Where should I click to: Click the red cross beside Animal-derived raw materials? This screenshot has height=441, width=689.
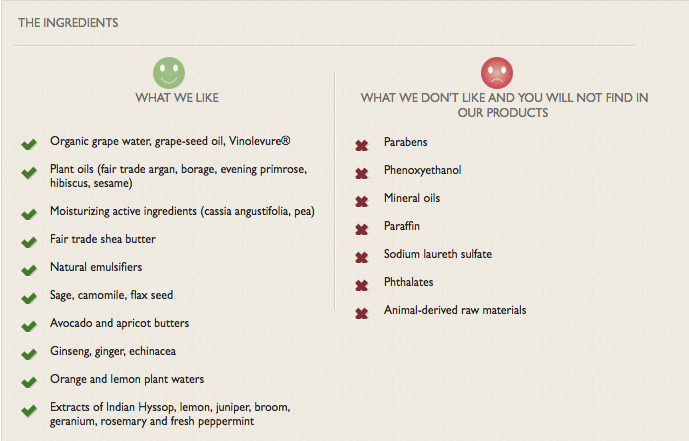tap(362, 314)
